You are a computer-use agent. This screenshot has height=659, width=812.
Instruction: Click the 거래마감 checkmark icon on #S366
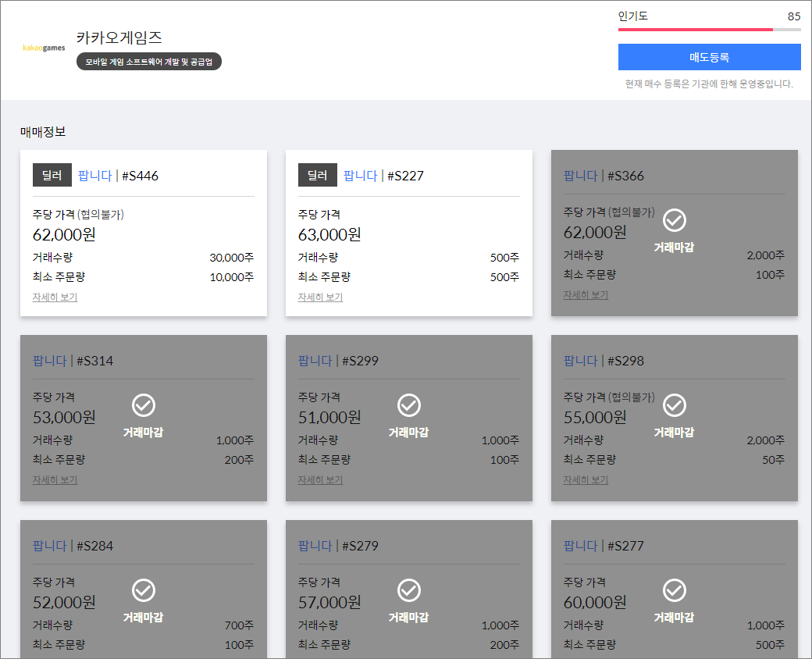[x=675, y=220]
